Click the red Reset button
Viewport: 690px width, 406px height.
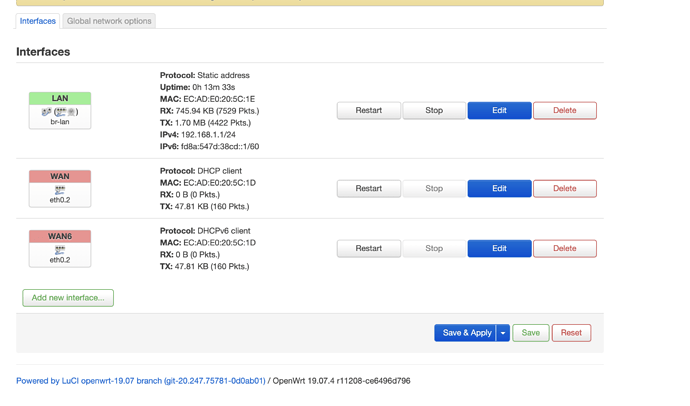pos(571,333)
